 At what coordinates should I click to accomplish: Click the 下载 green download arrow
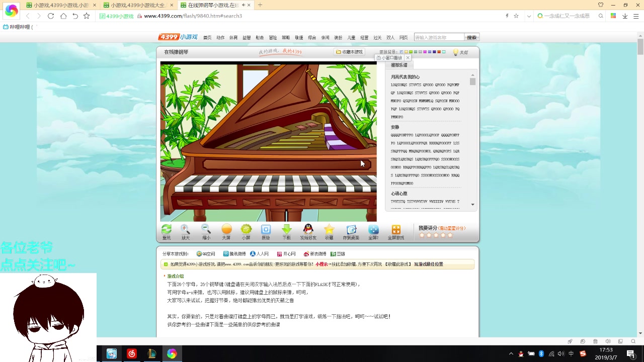286,230
